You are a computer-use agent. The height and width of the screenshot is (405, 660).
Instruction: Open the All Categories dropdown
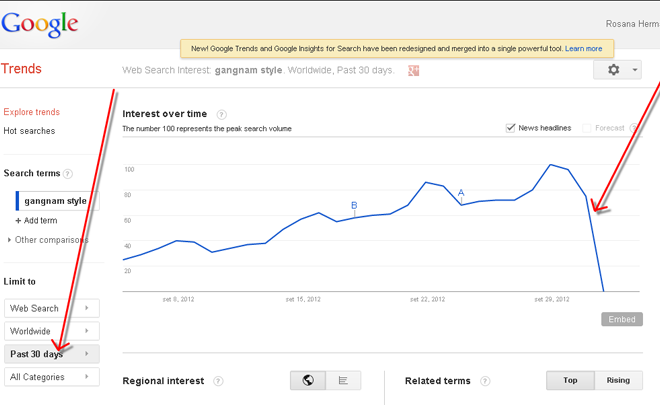point(52,377)
